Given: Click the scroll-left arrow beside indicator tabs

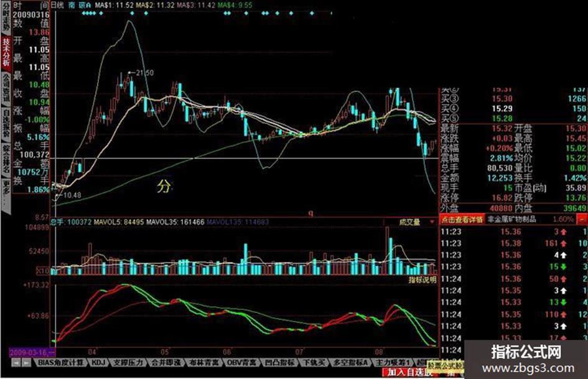Looking at the screenshot, I should (x=16, y=363).
